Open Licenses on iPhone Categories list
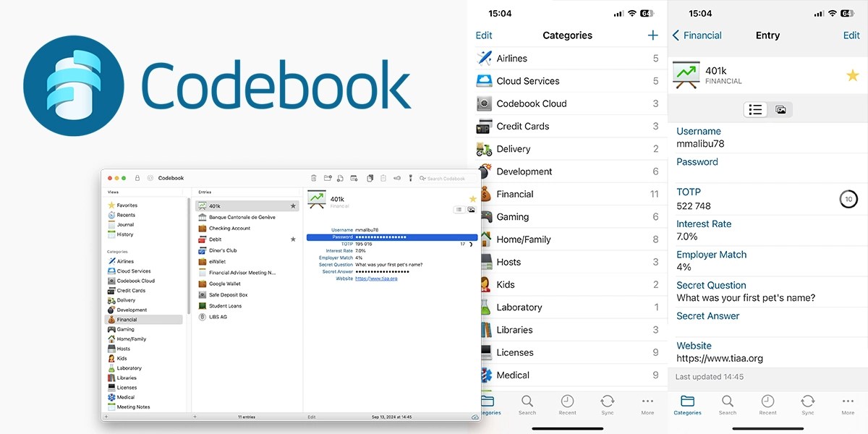The width and height of the screenshot is (868, 434). 567,352
